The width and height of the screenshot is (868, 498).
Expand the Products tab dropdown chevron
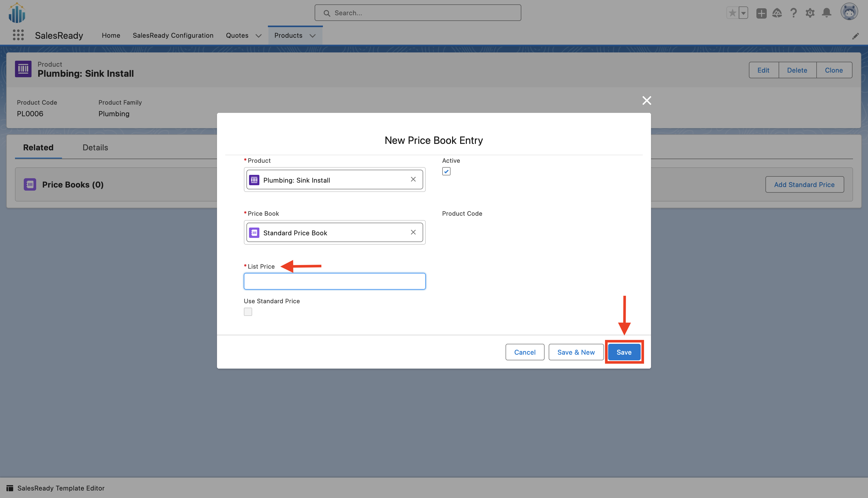point(313,36)
